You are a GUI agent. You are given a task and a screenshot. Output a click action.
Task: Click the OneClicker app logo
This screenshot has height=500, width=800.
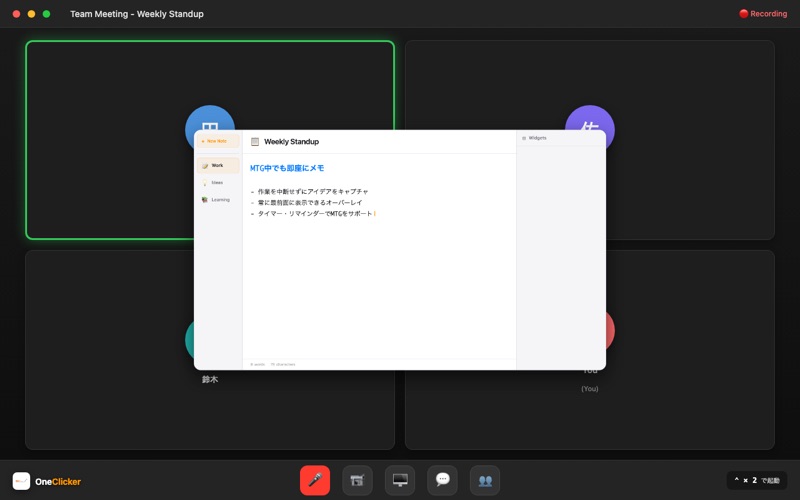coord(21,481)
